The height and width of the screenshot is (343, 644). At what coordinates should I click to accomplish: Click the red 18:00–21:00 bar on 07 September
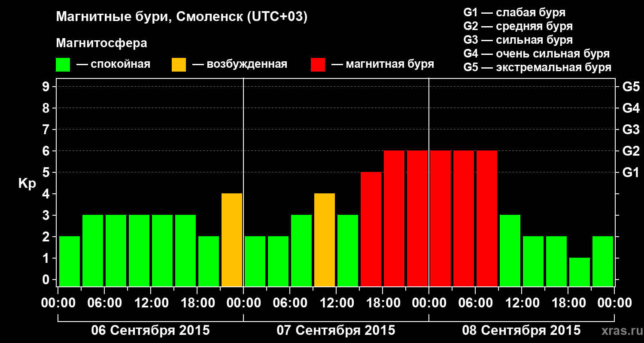click(x=394, y=219)
